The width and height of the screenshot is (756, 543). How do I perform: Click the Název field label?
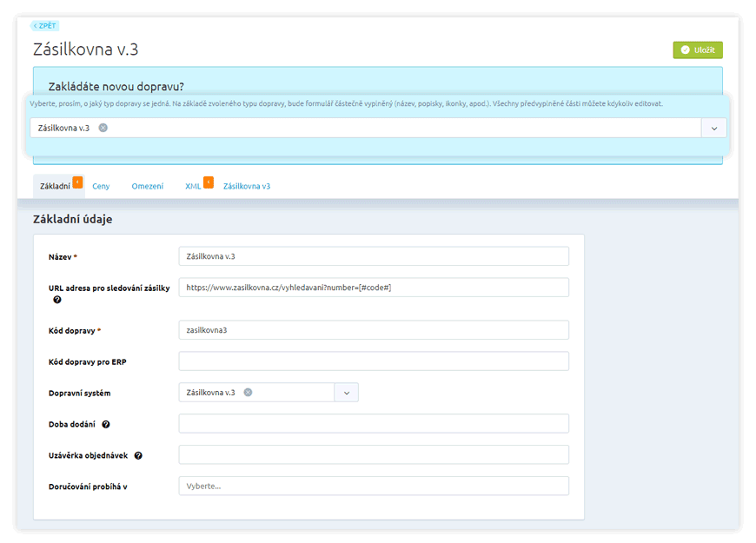coord(60,257)
